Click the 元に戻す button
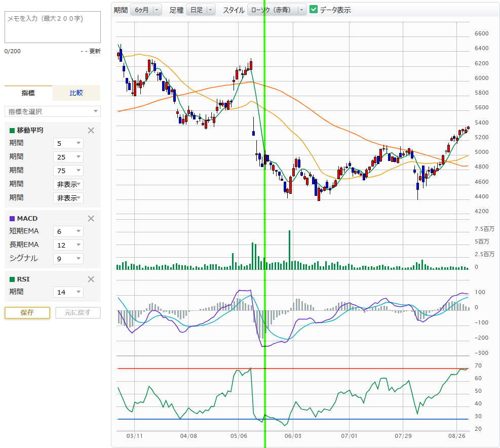This screenshot has width=500, height=448. coord(78,312)
